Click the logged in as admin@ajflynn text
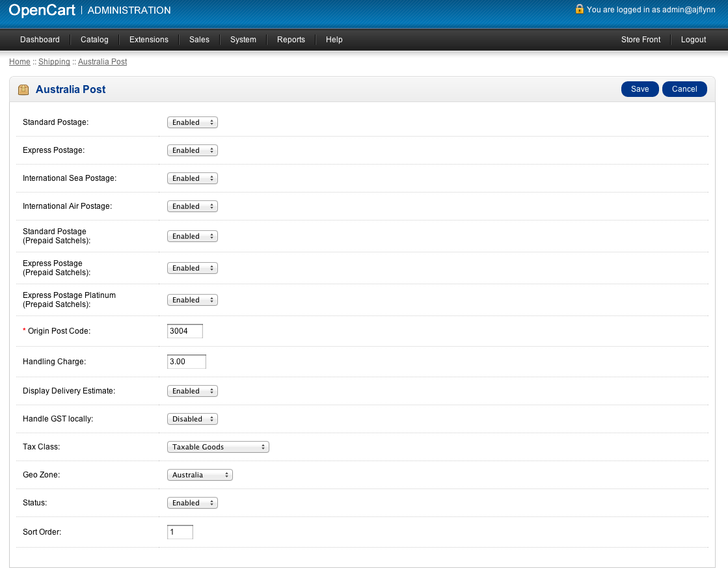The height and width of the screenshot is (575, 728). 651,10
